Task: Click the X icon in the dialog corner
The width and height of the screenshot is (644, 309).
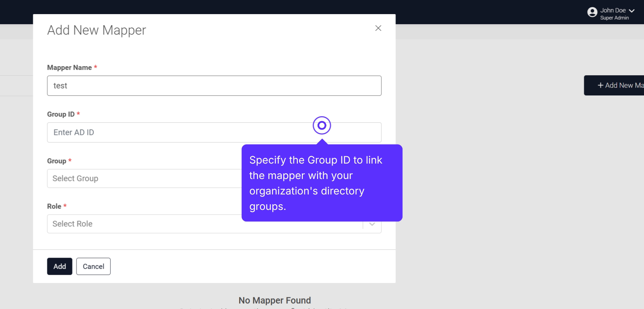Action: click(x=378, y=28)
